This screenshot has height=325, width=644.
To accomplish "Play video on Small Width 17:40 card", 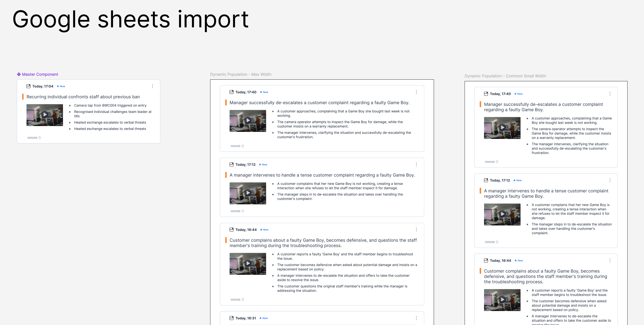I will point(502,128).
